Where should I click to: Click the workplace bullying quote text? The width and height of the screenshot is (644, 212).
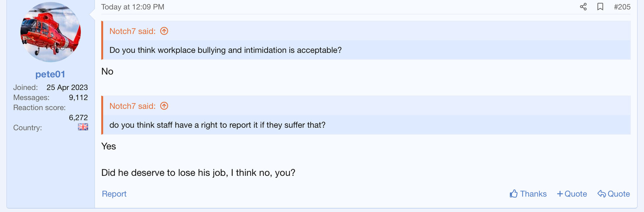coord(225,50)
